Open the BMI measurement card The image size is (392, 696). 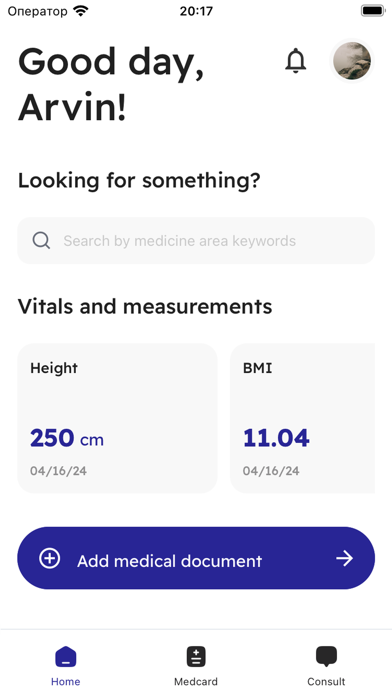[302, 418]
